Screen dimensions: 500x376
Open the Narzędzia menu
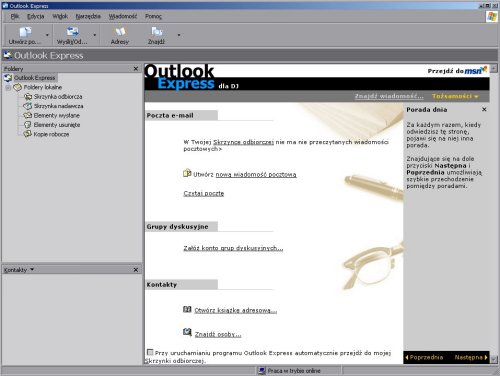(x=88, y=16)
